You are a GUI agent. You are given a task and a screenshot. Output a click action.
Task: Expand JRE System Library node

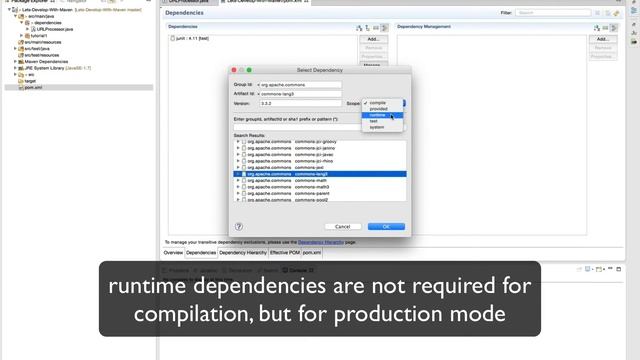click(16, 68)
